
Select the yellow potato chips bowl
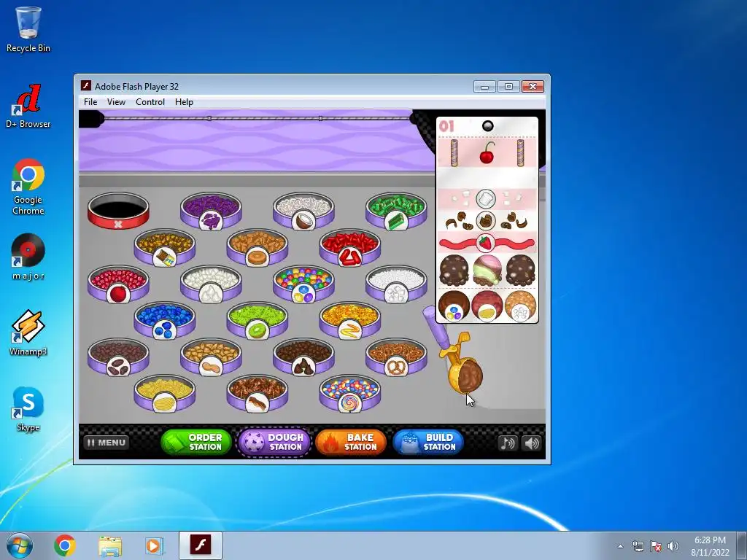point(164,393)
